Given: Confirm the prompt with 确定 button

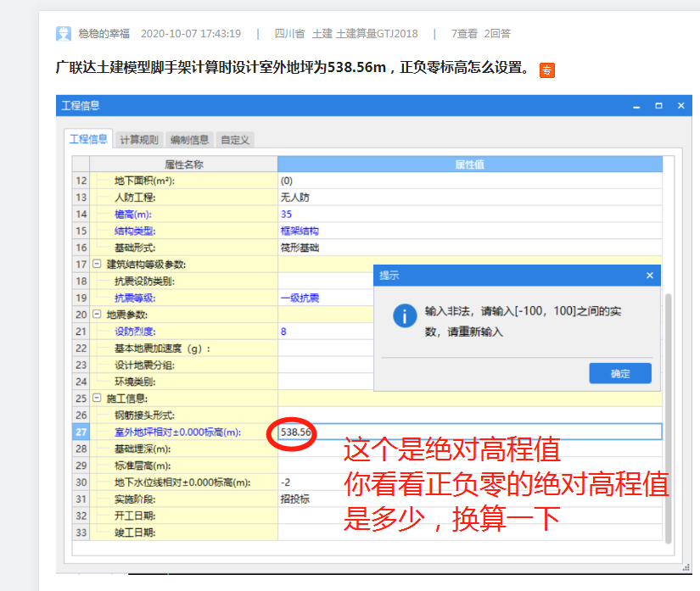Looking at the screenshot, I should point(620,373).
